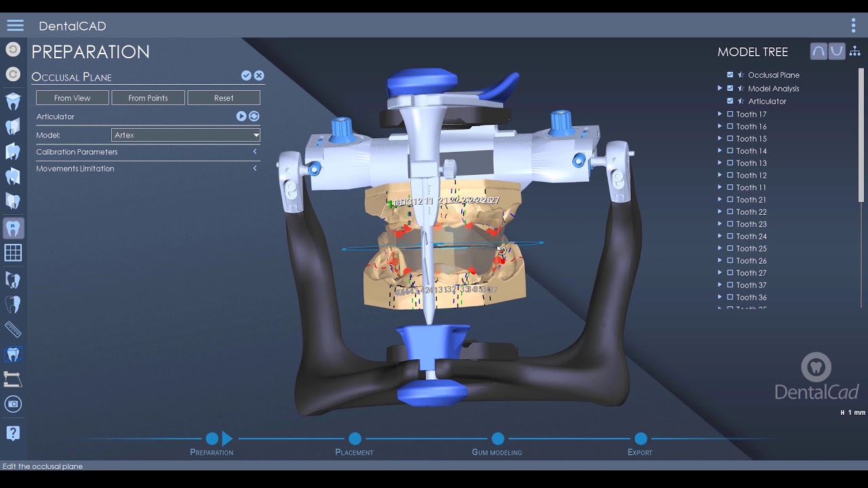The width and height of the screenshot is (868, 488).
Task: Select Tooth 12 in Model Tree
Action: (x=751, y=176)
